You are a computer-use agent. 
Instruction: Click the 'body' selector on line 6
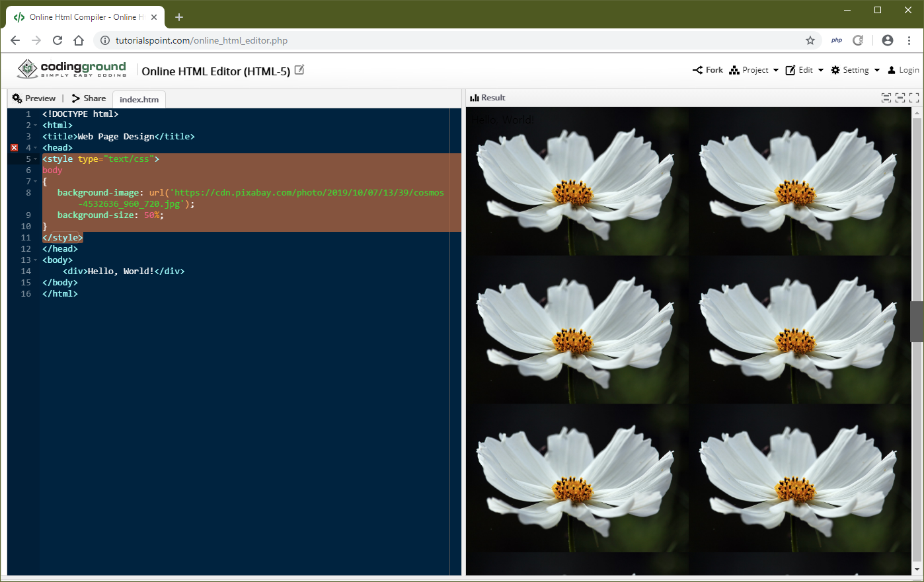(x=52, y=170)
